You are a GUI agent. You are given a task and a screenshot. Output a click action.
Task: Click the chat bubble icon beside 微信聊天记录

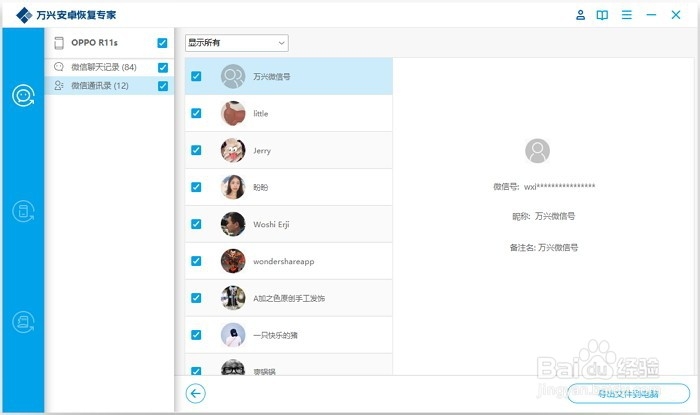[x=58, y=67]
